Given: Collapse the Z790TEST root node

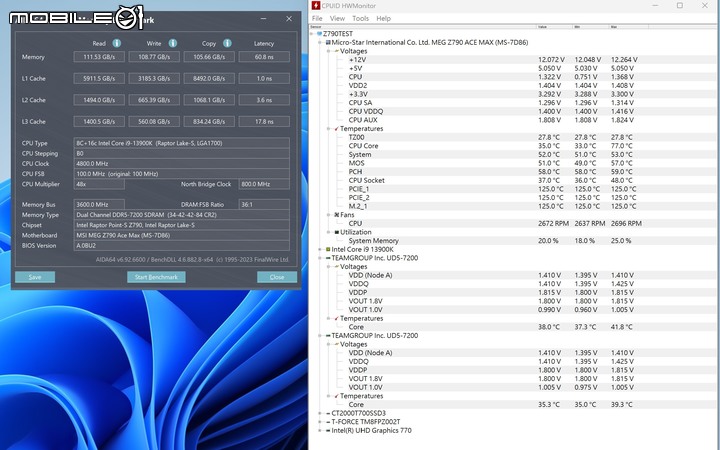Looking at the screenshot, I should (x=312, y=34).
